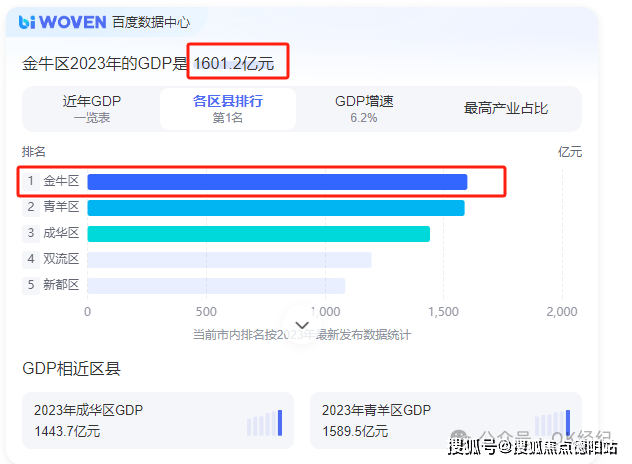The image size is (632, 464).
Task: Click the 1589.5亿元 value
Action: click(355, 431)
